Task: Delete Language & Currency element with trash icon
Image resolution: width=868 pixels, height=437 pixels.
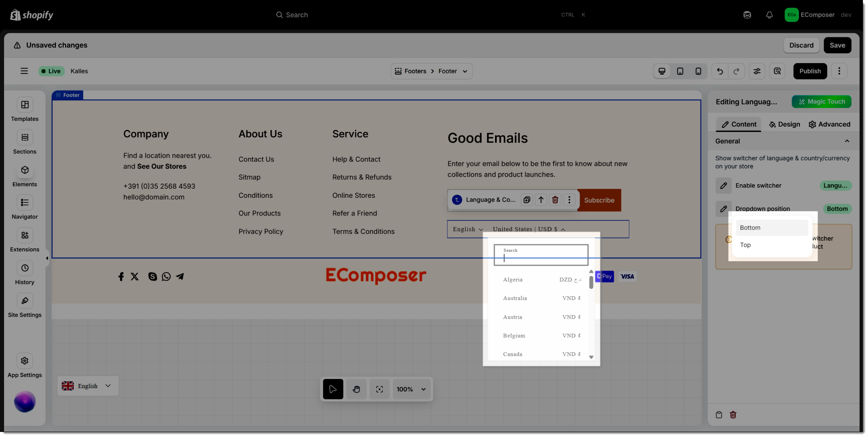Action: pyautogui.click(x=555, y=200)
